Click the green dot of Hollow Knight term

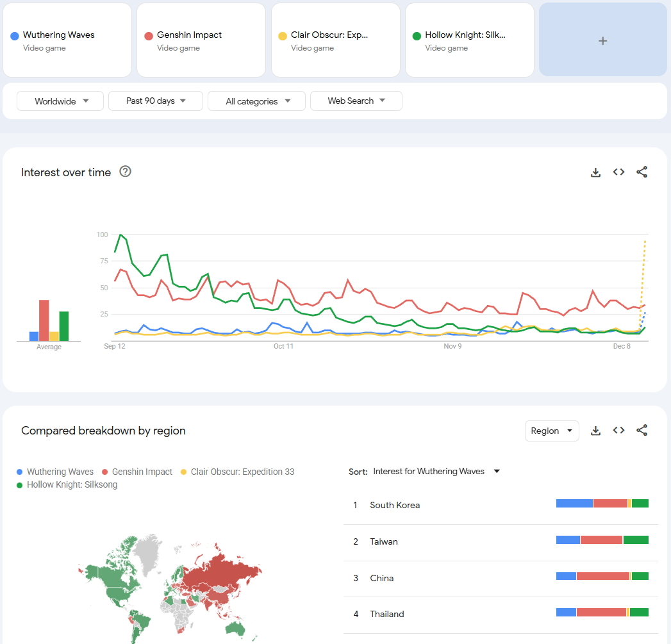click(x=417, y=36)
